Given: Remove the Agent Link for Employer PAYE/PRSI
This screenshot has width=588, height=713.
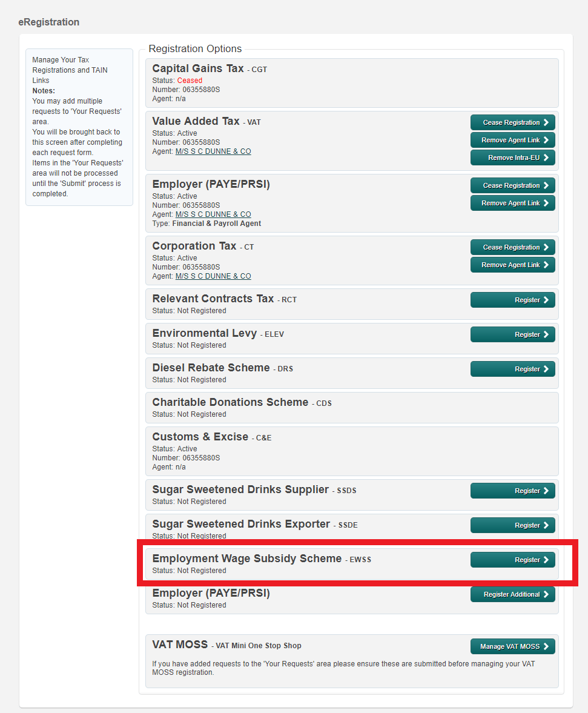Looking at the screenshot, I should [x=513, y=202].
